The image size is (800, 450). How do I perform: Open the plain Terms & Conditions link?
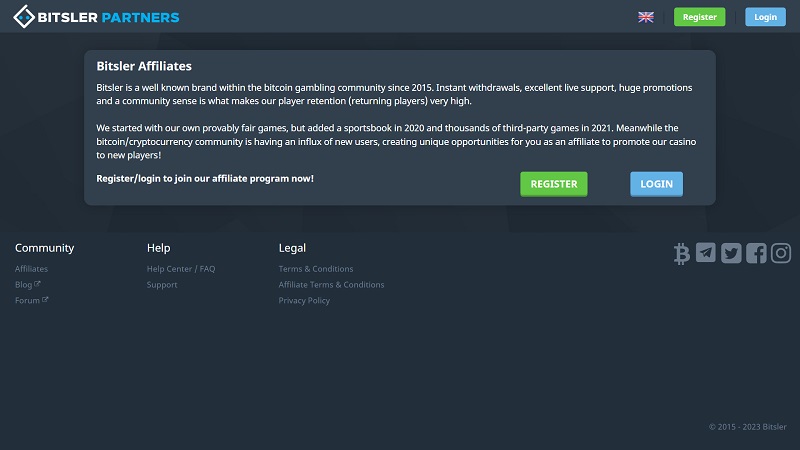tap(316, 269)
